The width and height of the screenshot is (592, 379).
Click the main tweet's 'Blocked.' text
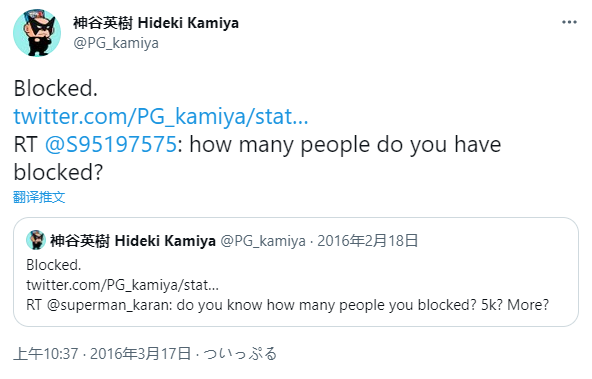click(x=56, y=89)
